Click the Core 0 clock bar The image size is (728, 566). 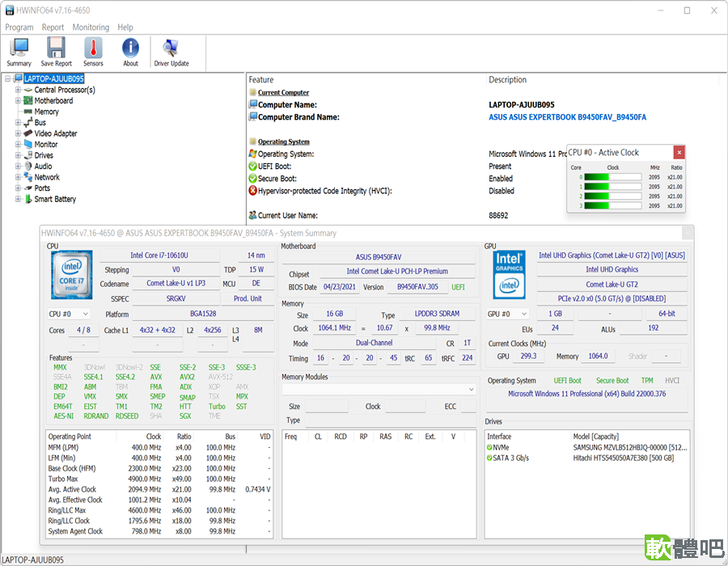point(613,177)
